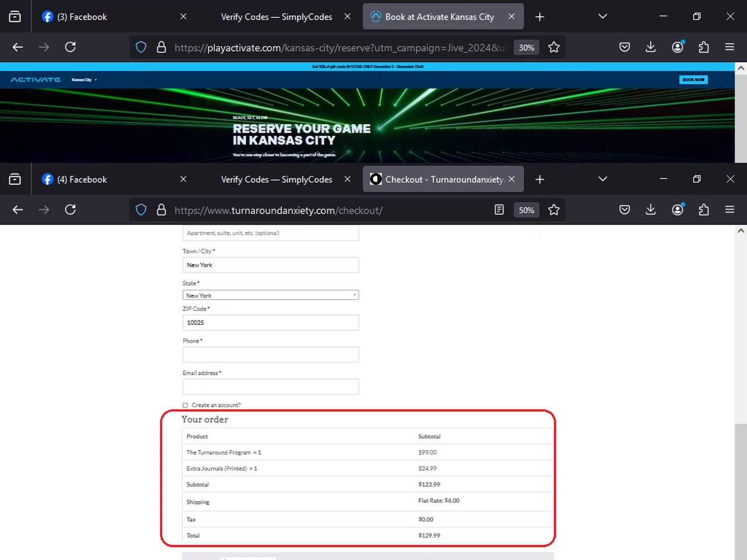
Task: Click the Town / City field
Action: (x=270, y=265)
